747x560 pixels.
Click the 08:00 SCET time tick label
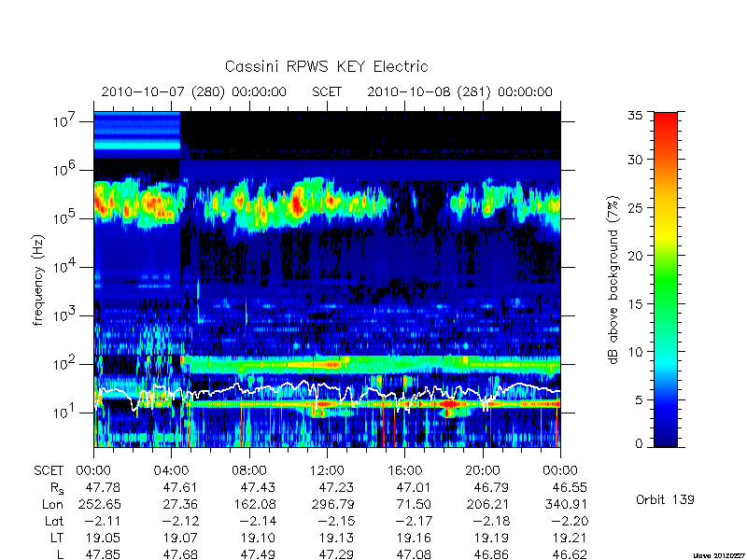click(x=249, y=471)
